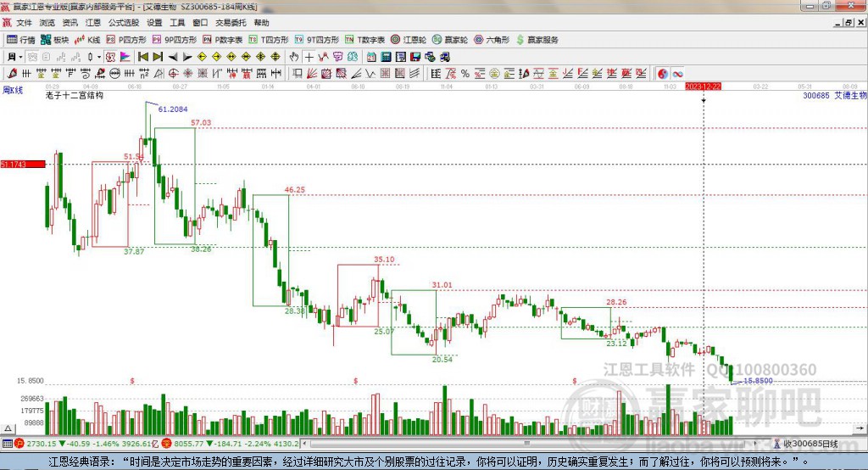
Task: Select the Gann fan lines icon
Action: (312, 74)
